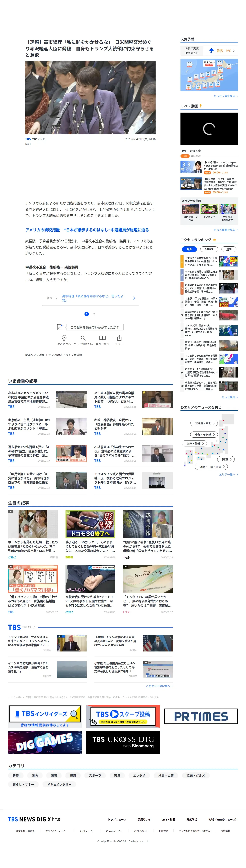Click the crown icon next to アクセスランキング

[x=214, y=239]
